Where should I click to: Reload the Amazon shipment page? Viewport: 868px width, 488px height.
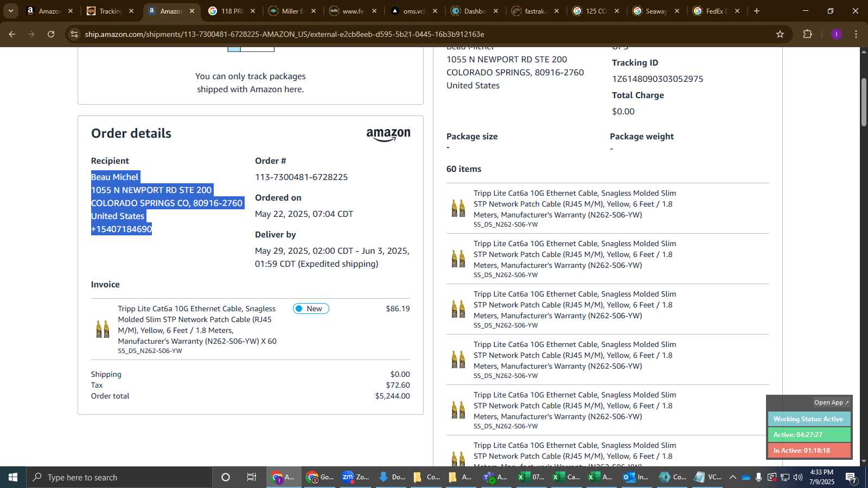[51, 34]
